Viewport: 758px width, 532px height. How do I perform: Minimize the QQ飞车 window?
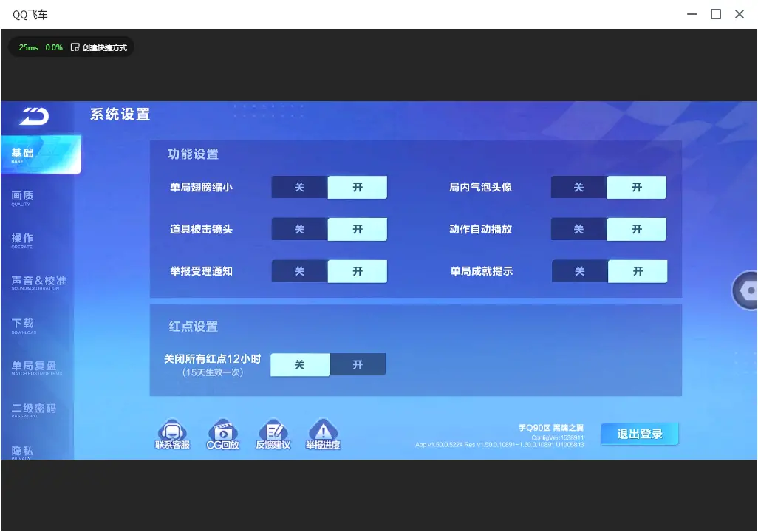tap(692, 14)
